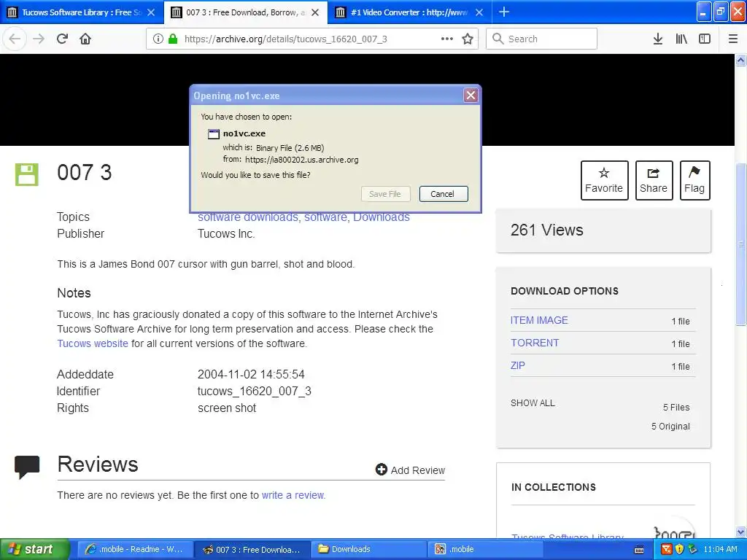747x560 pixels.
Task: Close the #1 Video Converter tab
Action: pos(479,12)
